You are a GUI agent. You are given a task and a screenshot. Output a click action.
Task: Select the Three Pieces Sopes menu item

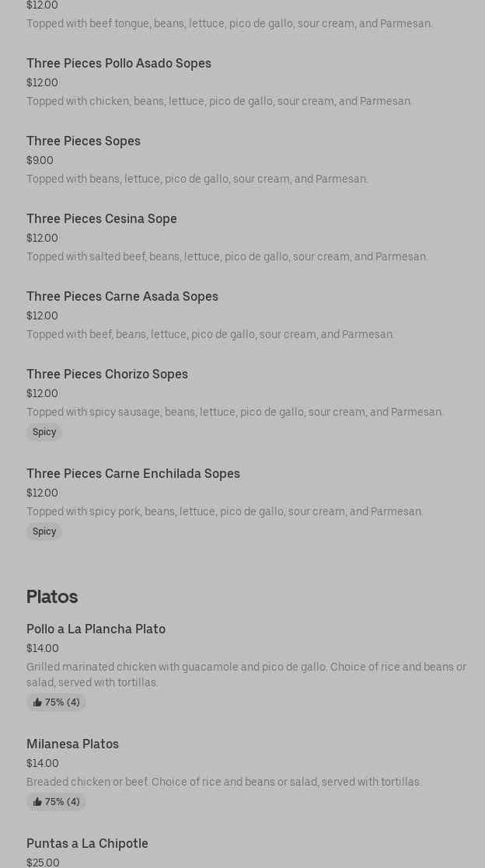tap(83, 141)
